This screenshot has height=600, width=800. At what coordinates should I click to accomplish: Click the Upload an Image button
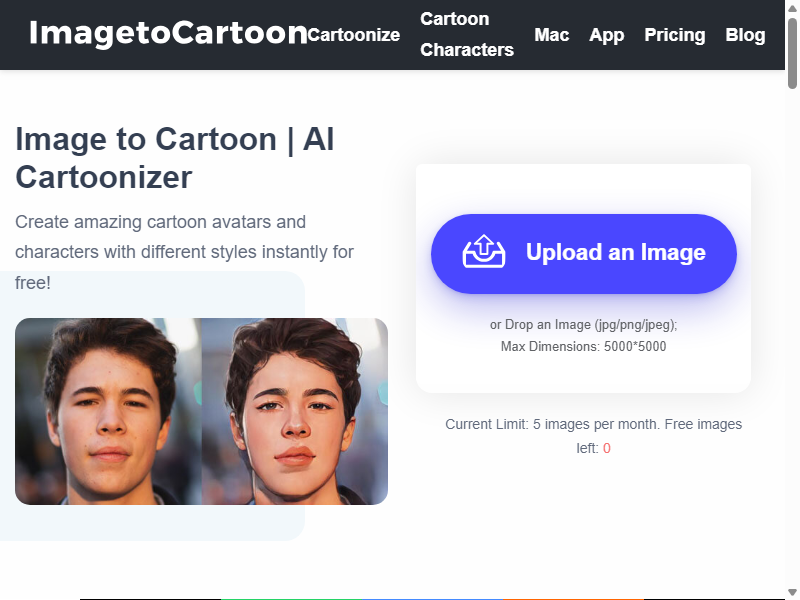(584, 254)
